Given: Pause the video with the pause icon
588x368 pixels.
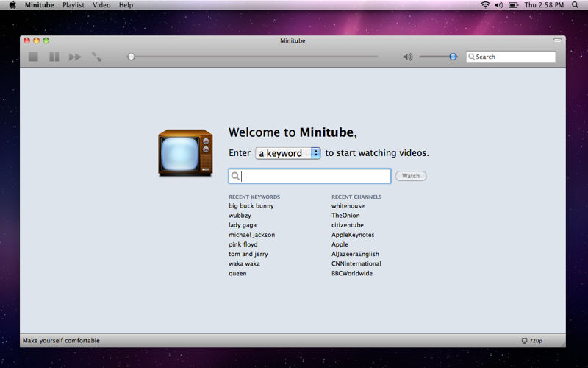Looking at the screenshot, I should click(x=54, y=57).
